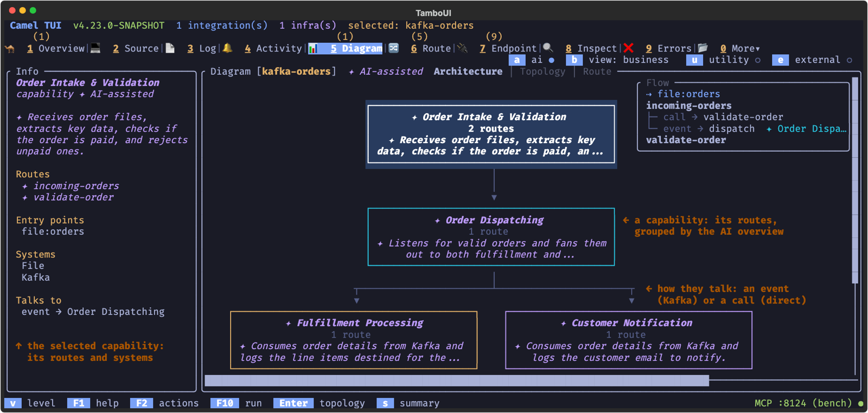Screen dimensions: 868x413
Task: Click the F1 help button
Action: (93, 403)
